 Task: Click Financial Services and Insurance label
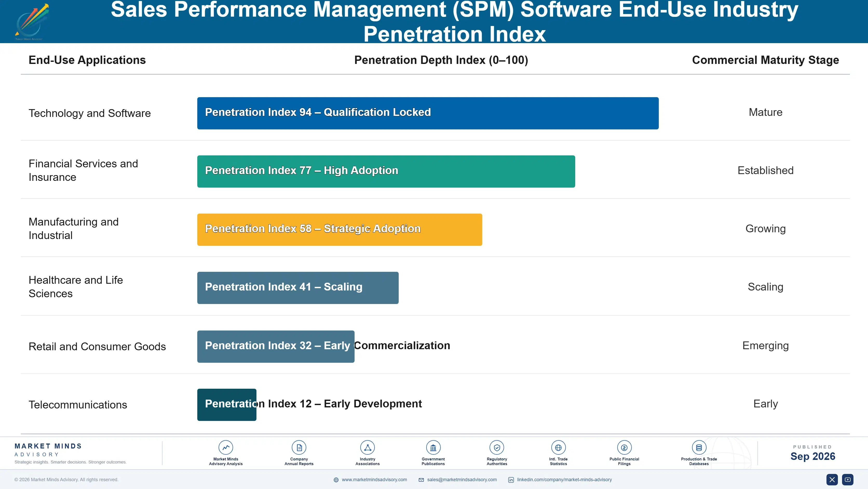[x=83, y=170]
